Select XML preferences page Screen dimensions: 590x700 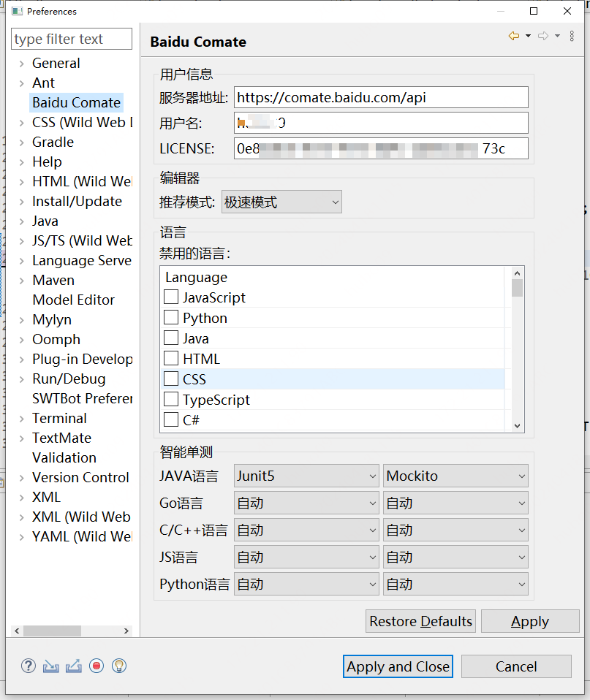[x=46, y=498]
